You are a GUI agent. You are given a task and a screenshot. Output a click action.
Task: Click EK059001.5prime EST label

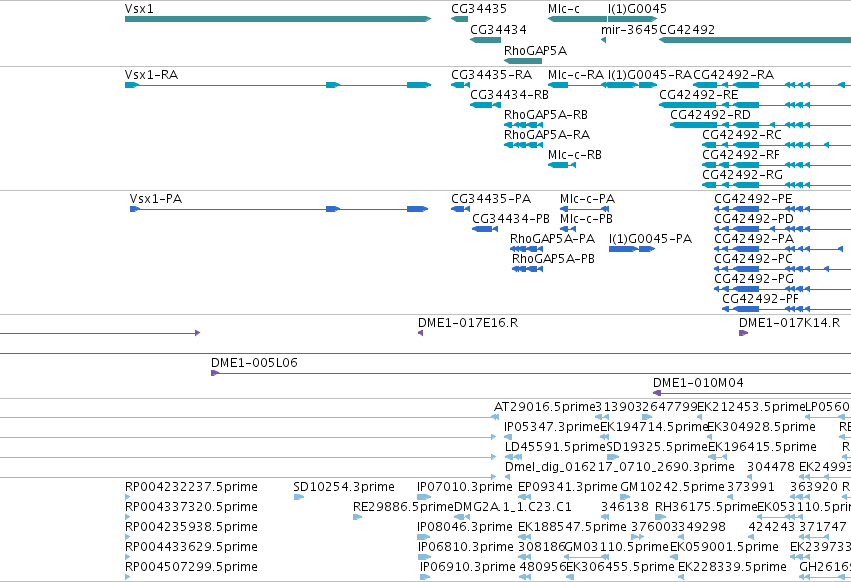[724, 547]
